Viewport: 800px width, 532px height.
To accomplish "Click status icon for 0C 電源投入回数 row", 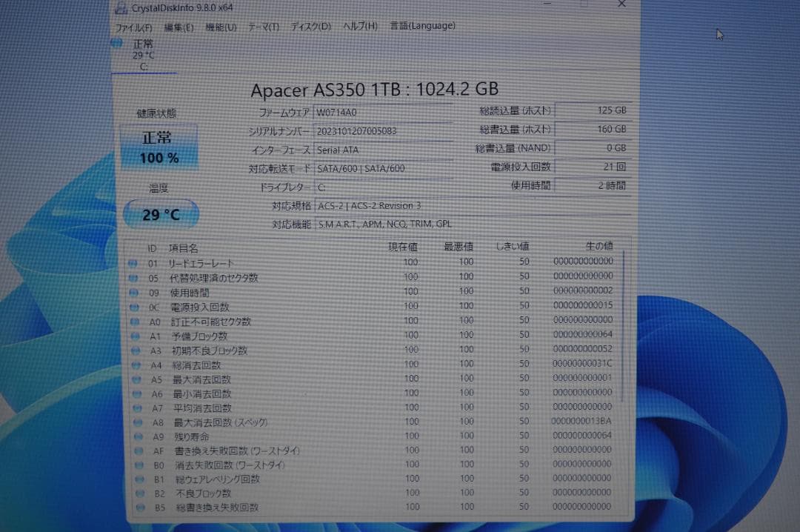I will 134,307.
